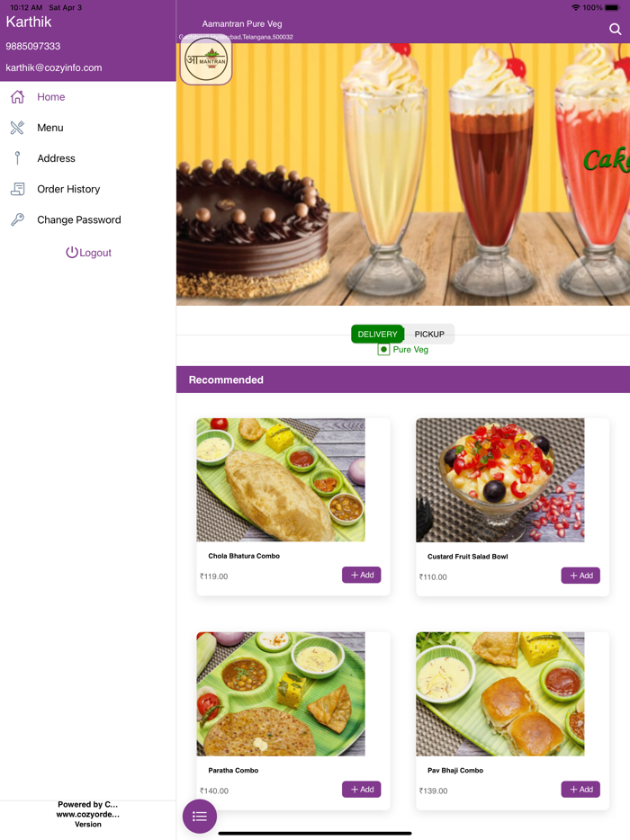Tap the cakes and milkshakes banner
This screenshot has width=630, height=840.
pos(403,174)
